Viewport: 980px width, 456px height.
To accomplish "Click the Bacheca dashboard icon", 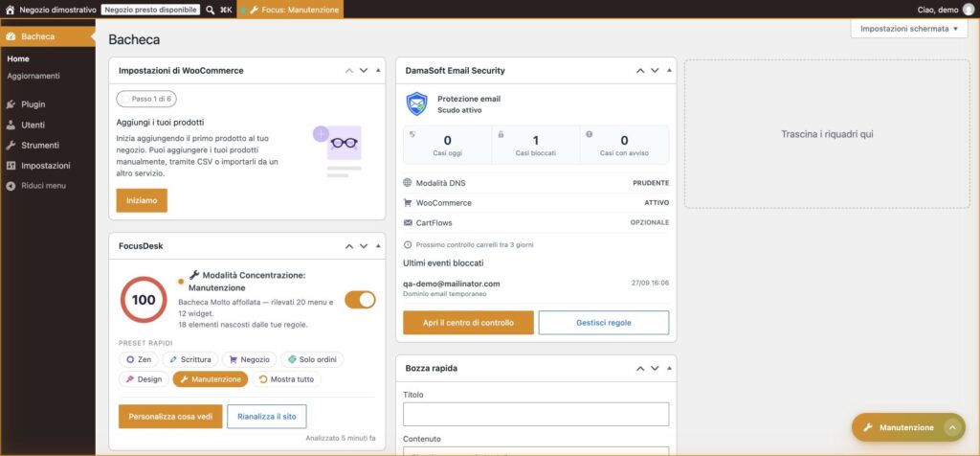I will (11, 36).
